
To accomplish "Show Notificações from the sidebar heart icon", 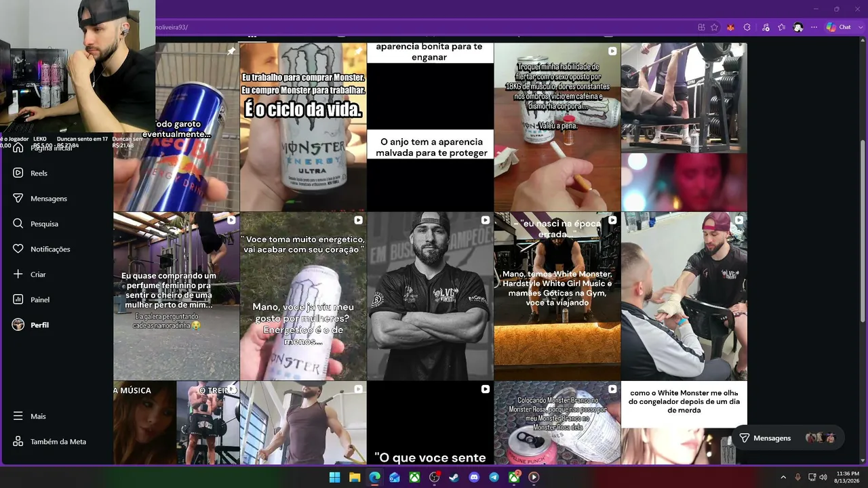I will (x=18, y=249).
